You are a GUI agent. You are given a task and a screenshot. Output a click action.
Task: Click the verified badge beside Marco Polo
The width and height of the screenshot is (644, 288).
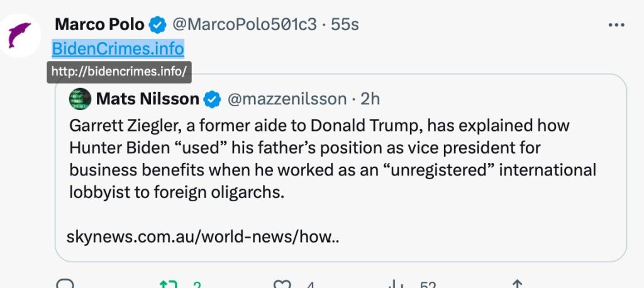157,25
